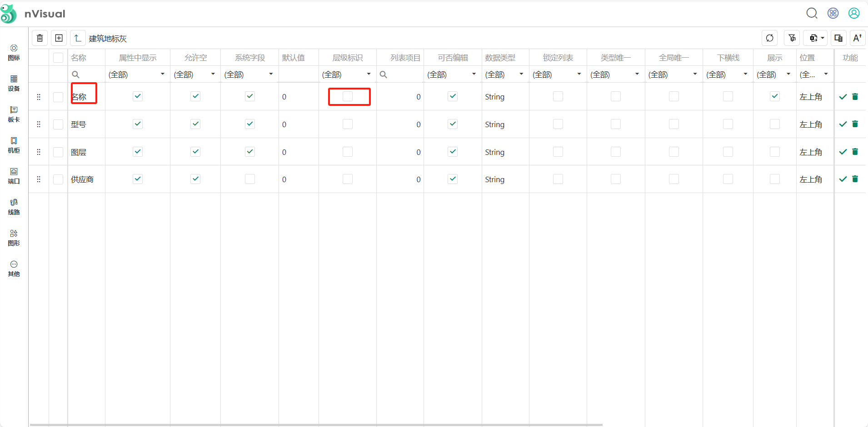The width and height of the screenshot is (868, 427).
Task: Sort by the 数据类型 column header
Action: [500, 58]
